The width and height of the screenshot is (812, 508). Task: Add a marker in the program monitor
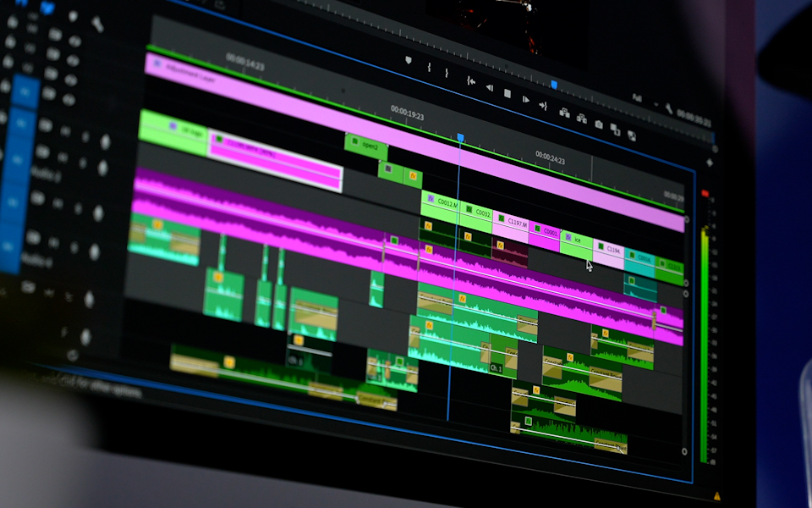click(x=408, y=61)
